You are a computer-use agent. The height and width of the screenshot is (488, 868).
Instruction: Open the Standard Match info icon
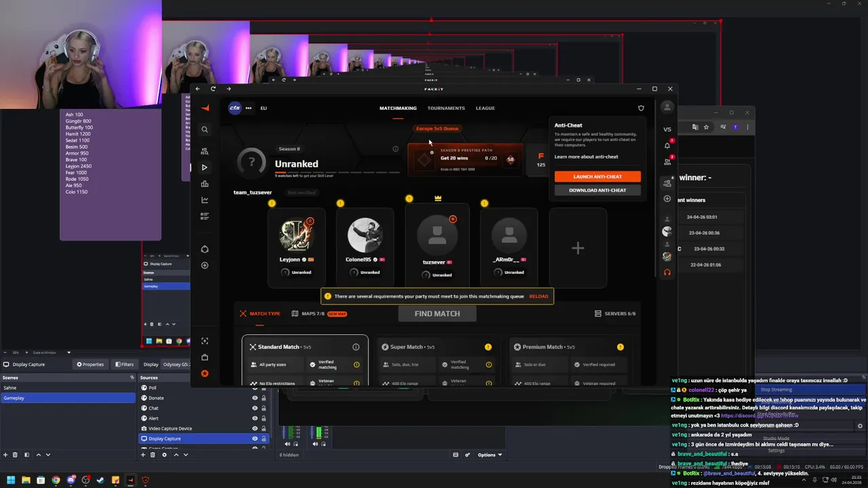click(356, 347)
